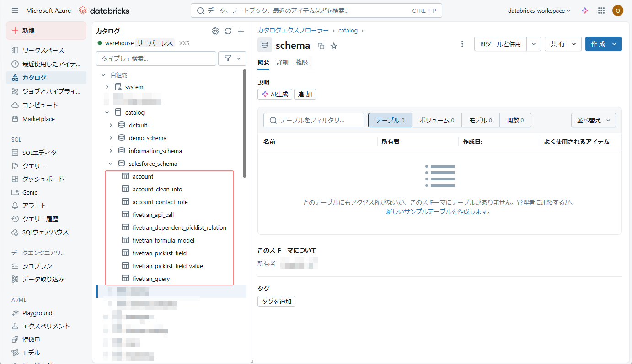Click the タグを追加 button

(x=277, y=301)
